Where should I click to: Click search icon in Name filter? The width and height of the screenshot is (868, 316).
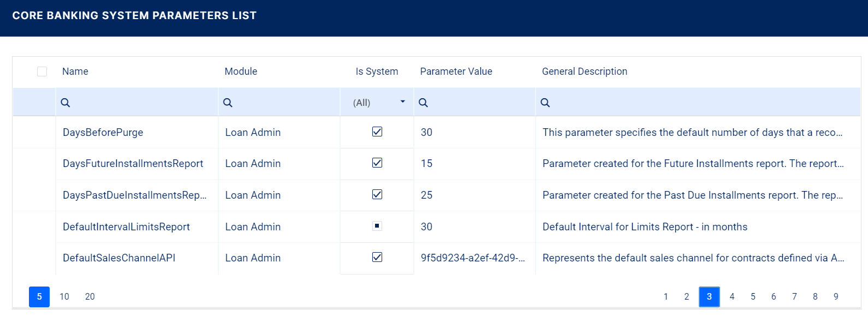pos(65,103)
